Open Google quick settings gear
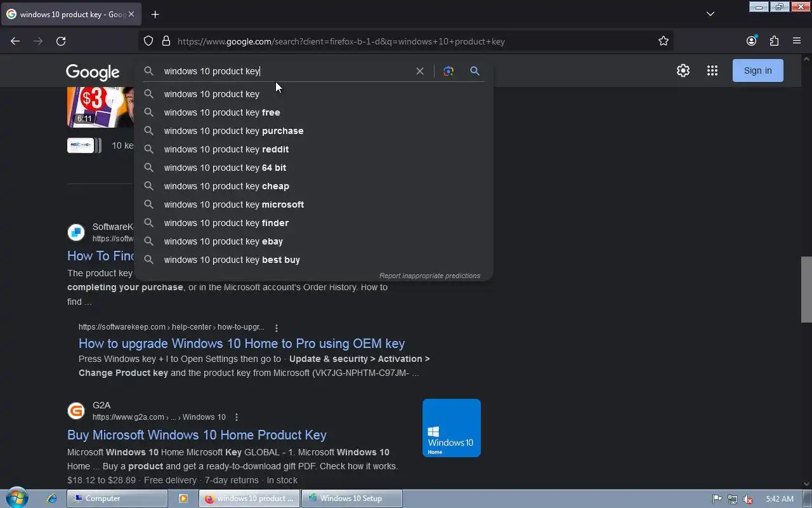 pyautogui.click(x=683, y=70)
